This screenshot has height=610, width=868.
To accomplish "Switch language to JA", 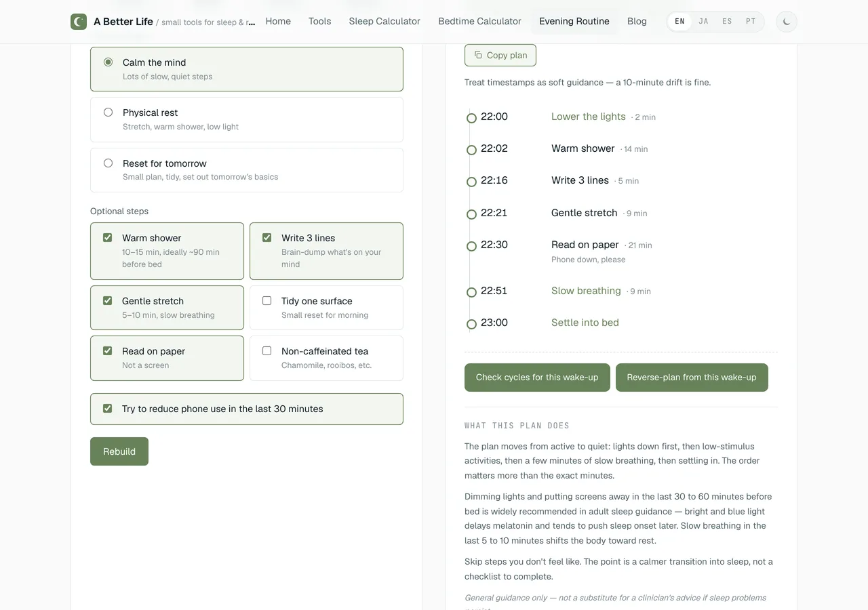I will click(x=703, y=22).
